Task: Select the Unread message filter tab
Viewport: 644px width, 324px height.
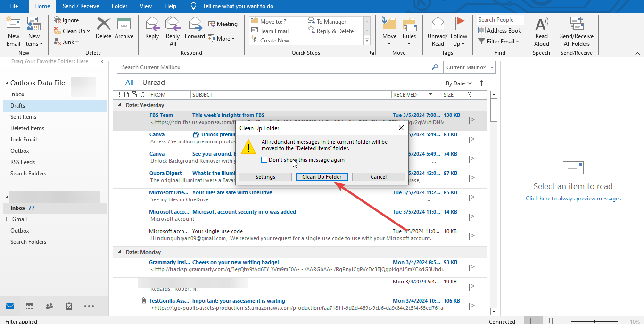Action: [153, 83]
